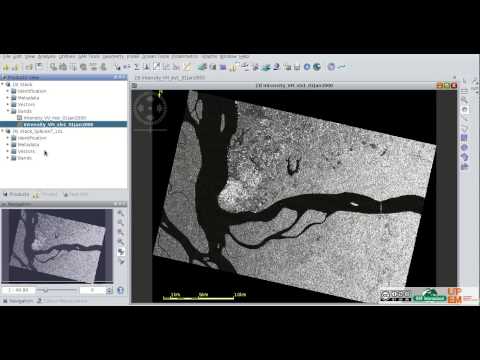Open the Help menu
Viewport: 480px width, 360px height.
tap(244, 57)
